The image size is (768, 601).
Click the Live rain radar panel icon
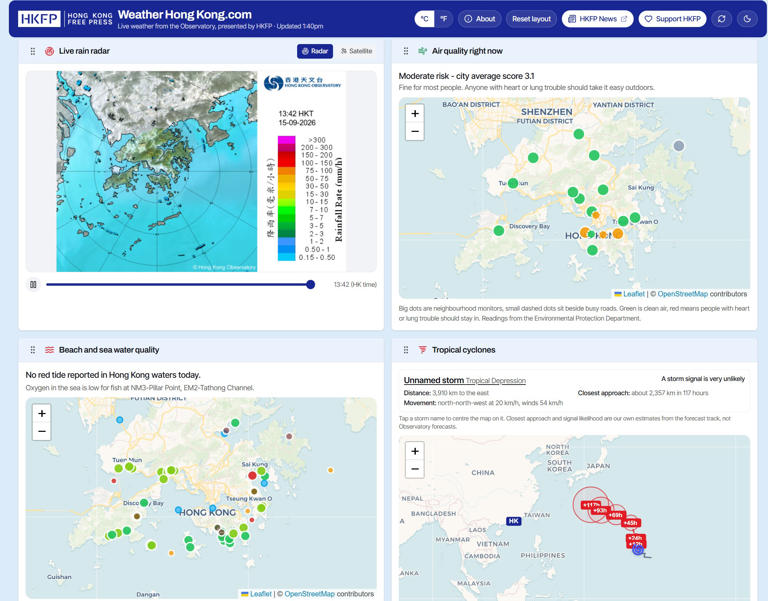pyautogui.click(x=49, y=51)
